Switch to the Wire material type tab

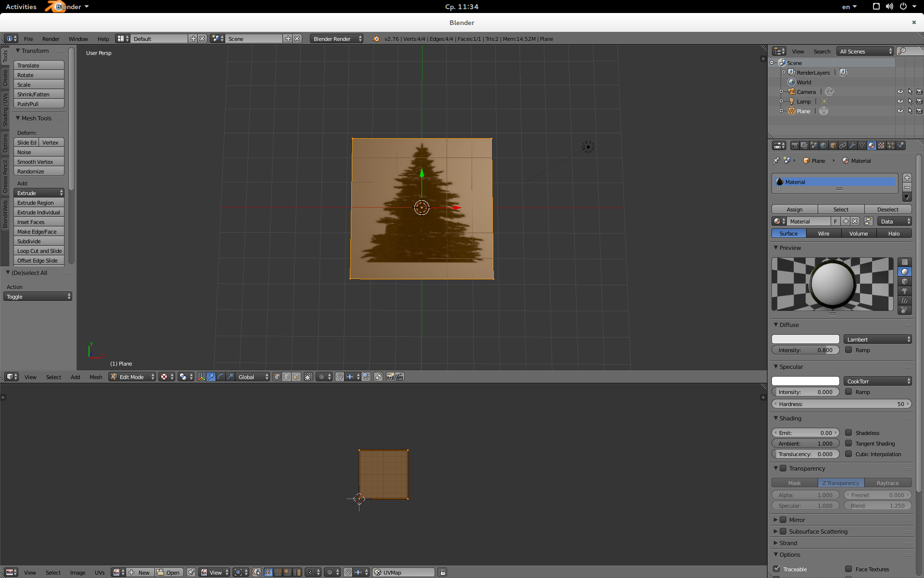click(x=823, y=234)
